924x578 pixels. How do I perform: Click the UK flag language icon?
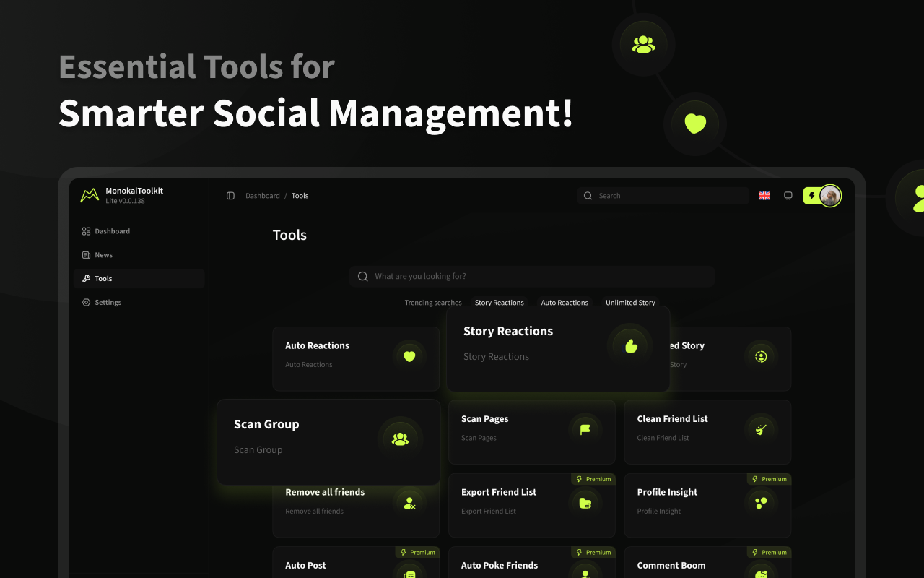(x=764, y=196)
